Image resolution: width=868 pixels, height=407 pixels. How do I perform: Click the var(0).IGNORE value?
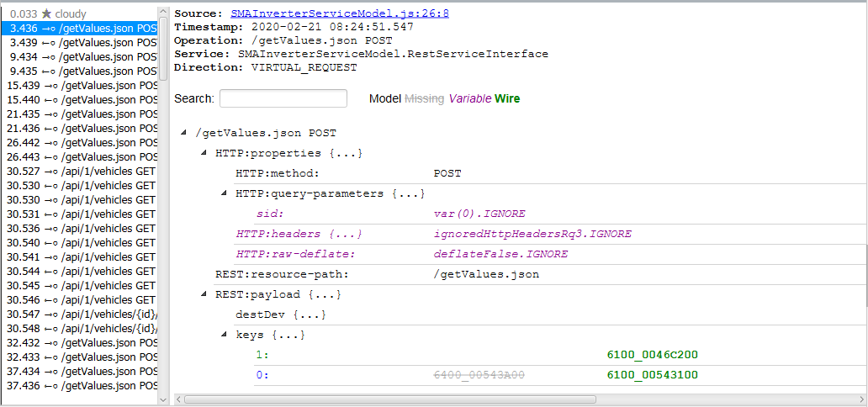479,214
